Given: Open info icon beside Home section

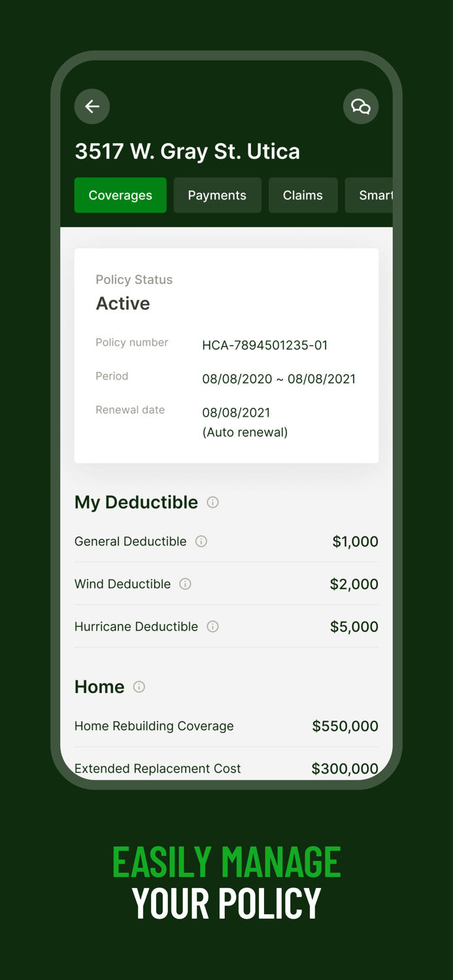Looking at the screenshot, I should coord(139,687).
